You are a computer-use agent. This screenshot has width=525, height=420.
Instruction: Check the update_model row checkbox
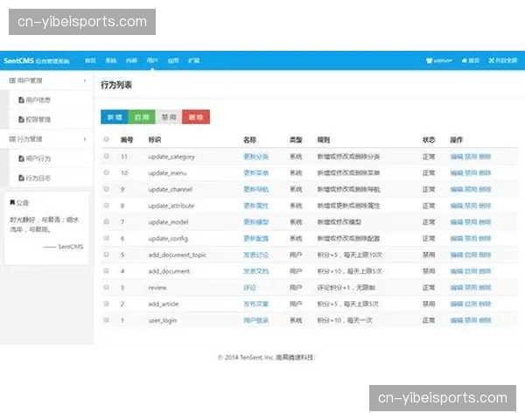(107, 221)
